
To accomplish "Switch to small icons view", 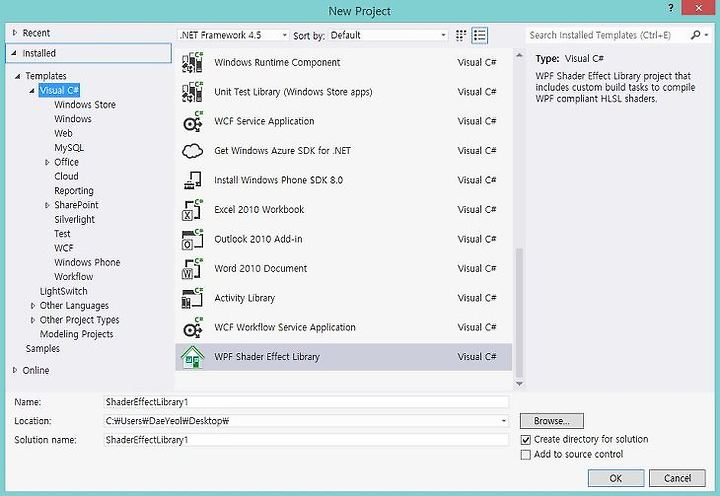I will point(461,35).
